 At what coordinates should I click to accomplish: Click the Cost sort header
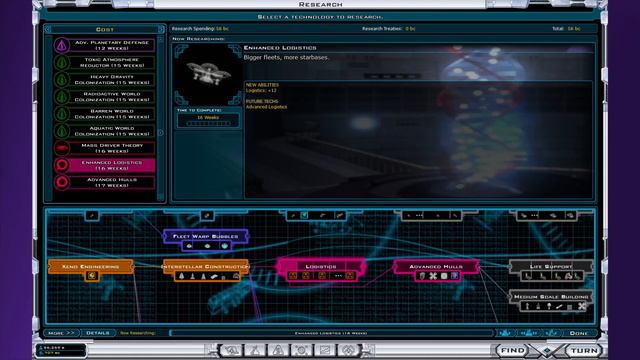tap(104, 29)
